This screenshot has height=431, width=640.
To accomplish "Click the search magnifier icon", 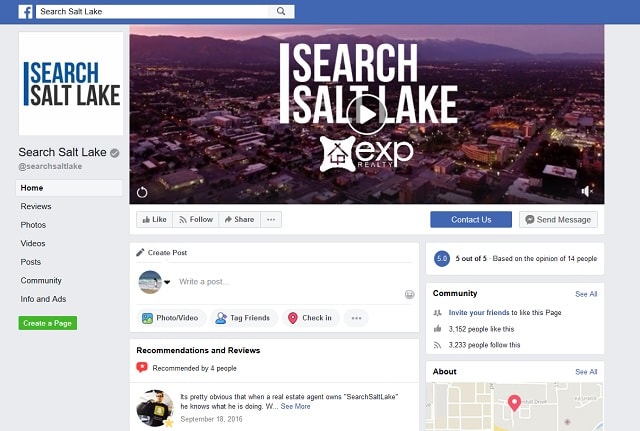I will 281,11.
